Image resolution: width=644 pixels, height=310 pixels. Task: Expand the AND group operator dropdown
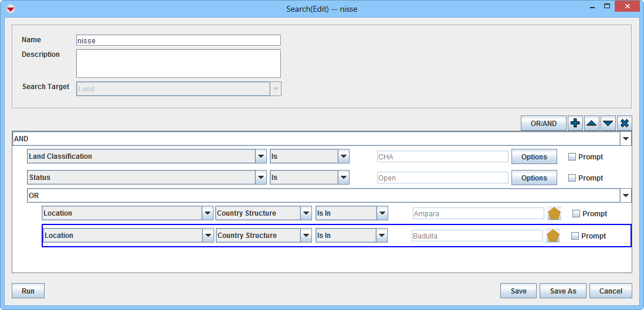(x=626, y=139)
